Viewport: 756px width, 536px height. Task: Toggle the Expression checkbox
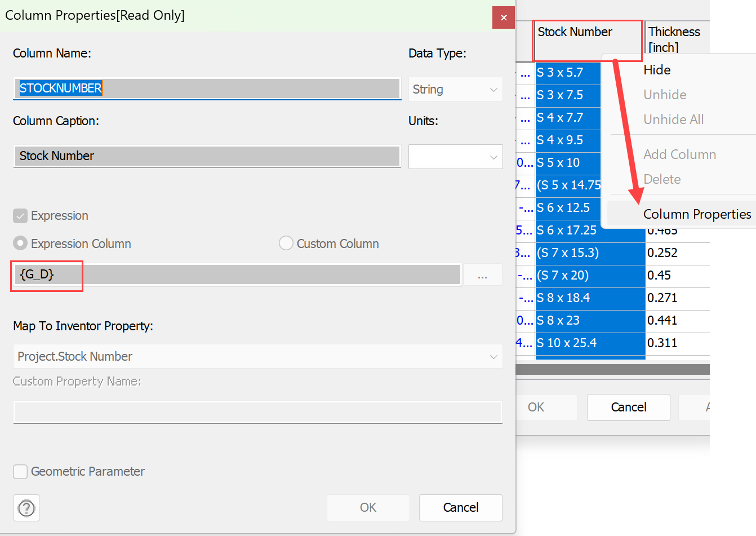click(x=20, y=215)
